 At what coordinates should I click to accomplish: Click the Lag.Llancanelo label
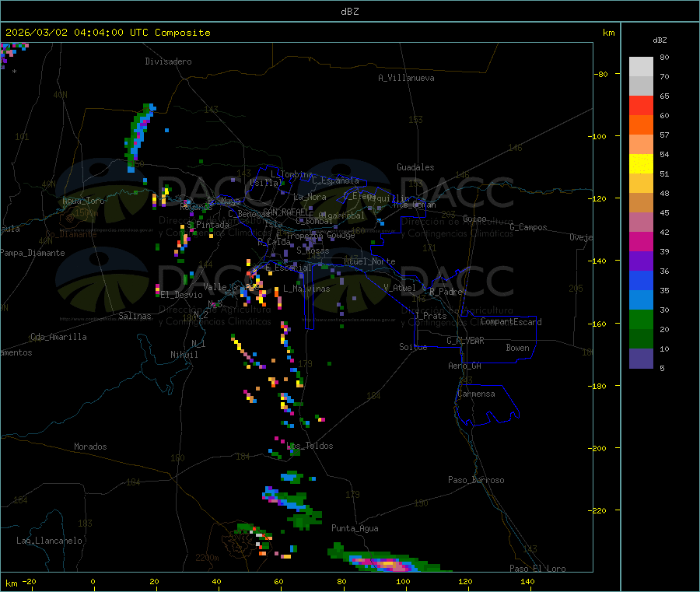[x=49, y=541]
